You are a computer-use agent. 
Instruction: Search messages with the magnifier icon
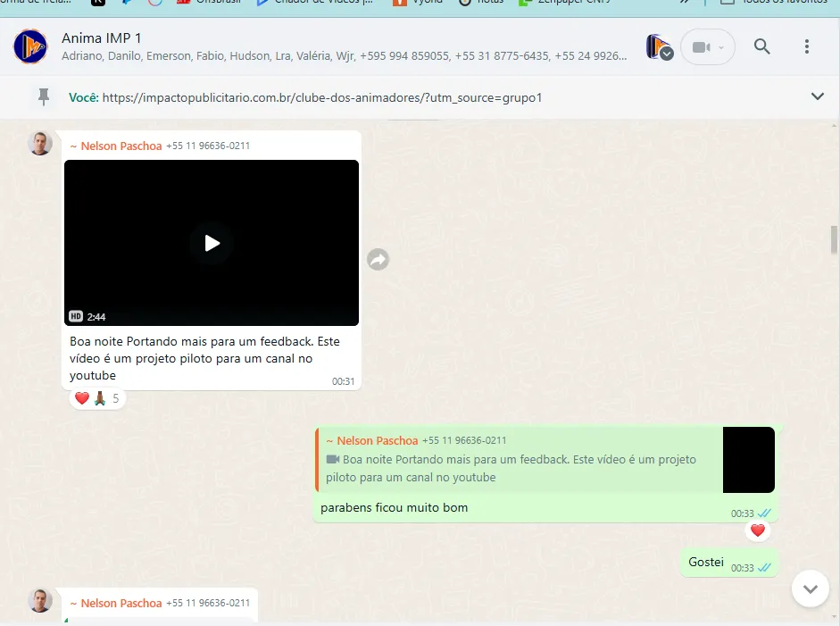[x=761, y=46]
